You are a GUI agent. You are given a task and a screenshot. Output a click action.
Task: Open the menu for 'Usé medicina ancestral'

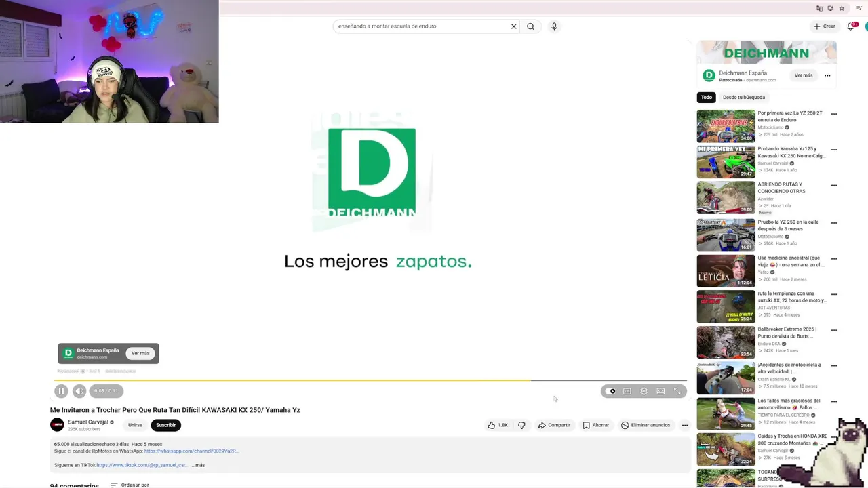pos(834,258)
